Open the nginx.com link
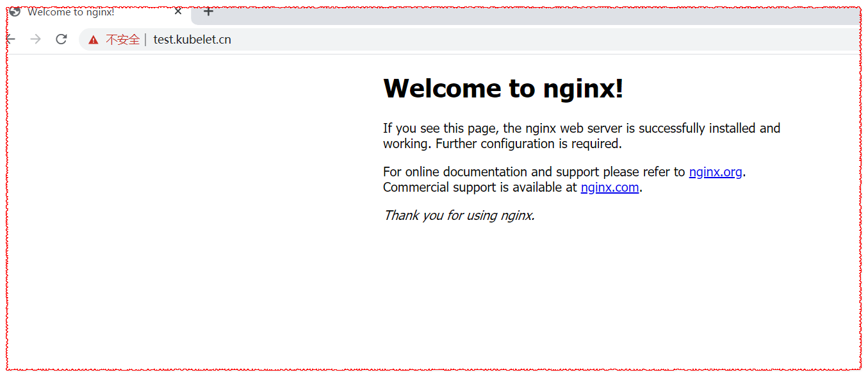868x377 pixels. [610, 187]
